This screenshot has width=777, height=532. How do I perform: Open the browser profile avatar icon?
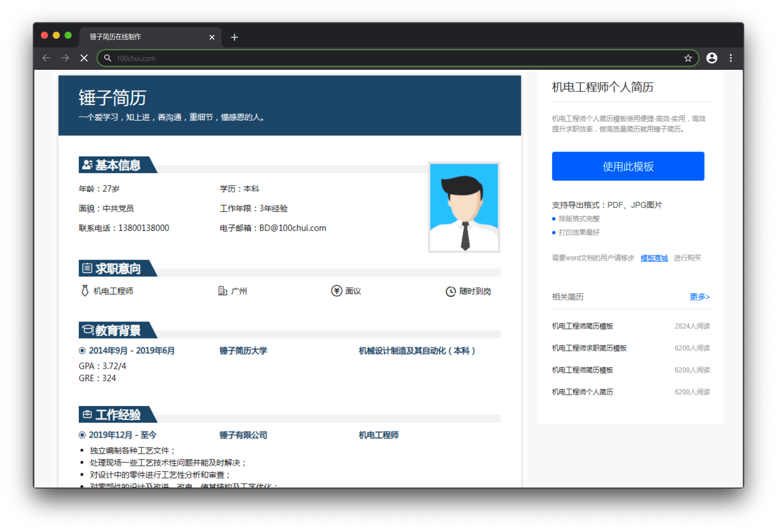(x=712, y=58)
